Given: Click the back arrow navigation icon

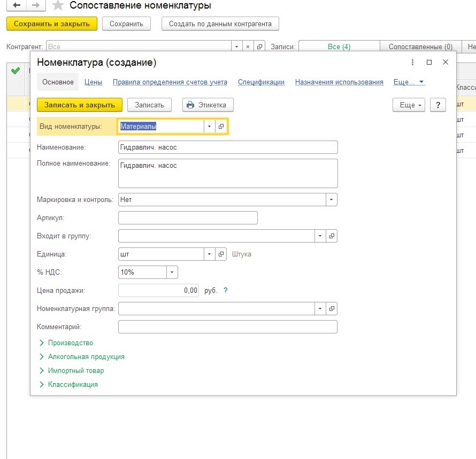Looking at the screenshot, I should [17, 5].
